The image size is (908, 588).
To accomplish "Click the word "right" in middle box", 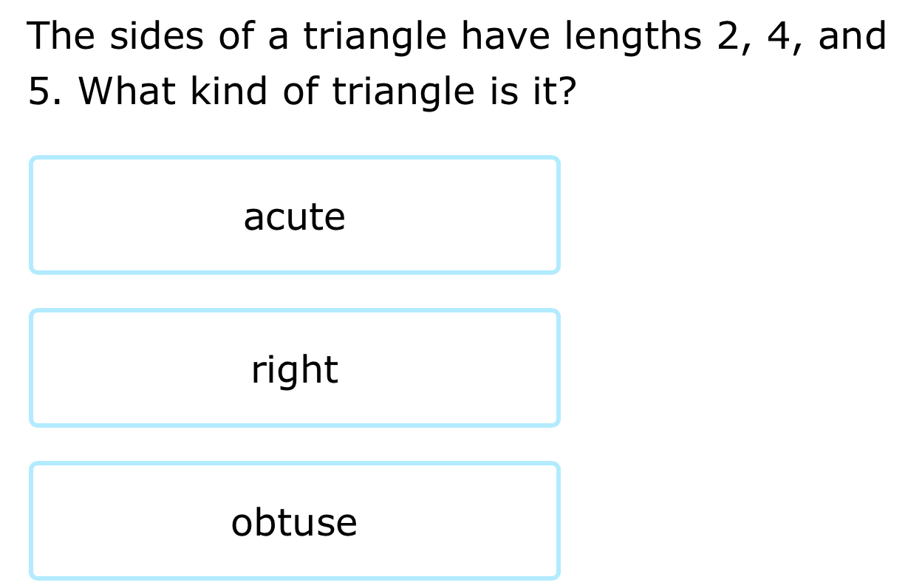I will (295, 369).
